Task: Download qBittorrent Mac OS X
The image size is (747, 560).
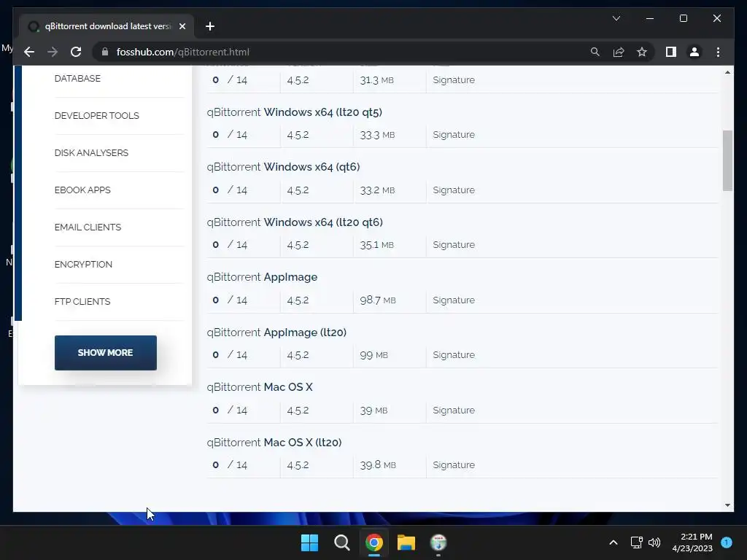Action: point(260,387)
